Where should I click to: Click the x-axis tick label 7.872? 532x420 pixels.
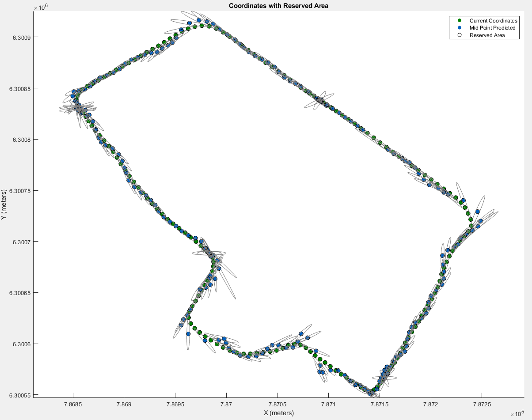click(430, 403)
